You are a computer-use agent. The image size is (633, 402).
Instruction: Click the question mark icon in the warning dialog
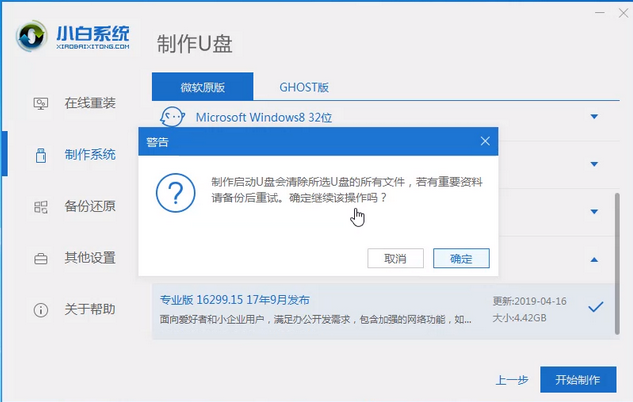click(176, 189)
